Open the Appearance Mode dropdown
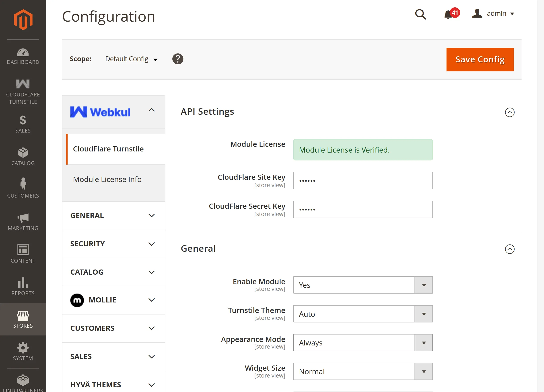The width and height of the screenshot is (544, 392). pos(363,343)
